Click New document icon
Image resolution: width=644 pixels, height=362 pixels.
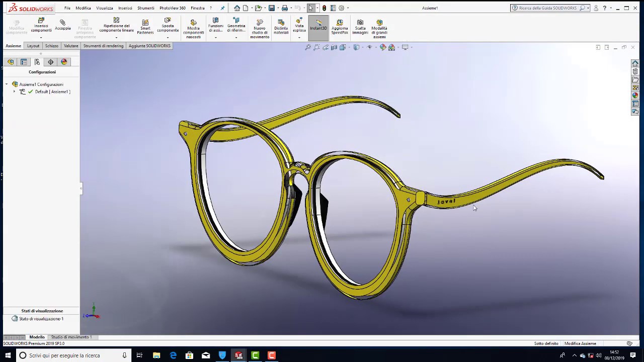[x=246, y=8]
